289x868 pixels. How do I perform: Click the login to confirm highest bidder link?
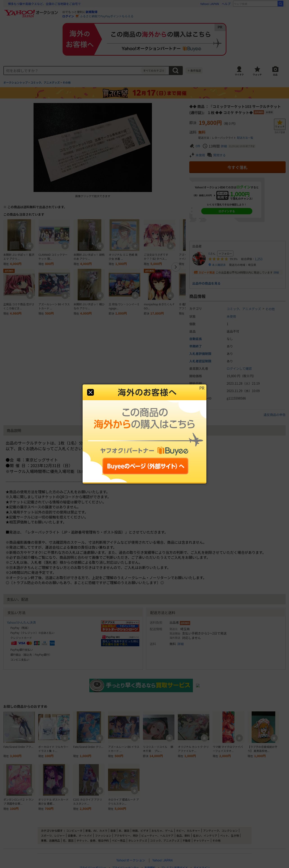(x=239, y=369)
